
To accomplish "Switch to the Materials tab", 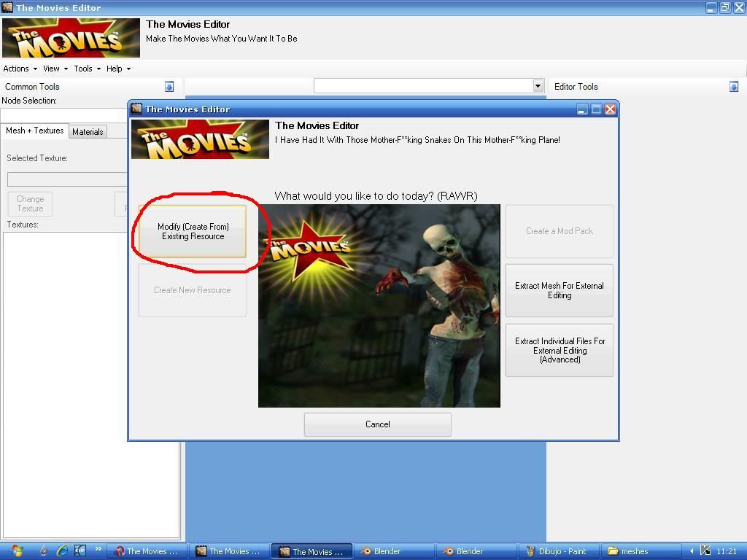I will click(x=88, y=132).
